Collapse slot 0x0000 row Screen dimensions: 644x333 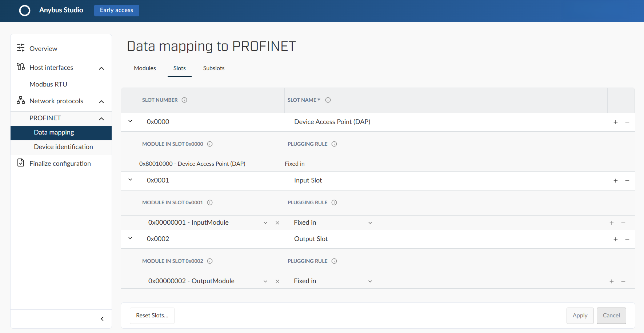tap(130, 121)
